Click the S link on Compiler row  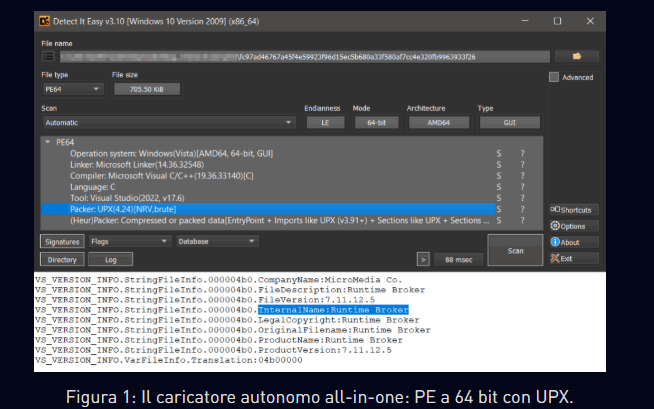(499, 176)
